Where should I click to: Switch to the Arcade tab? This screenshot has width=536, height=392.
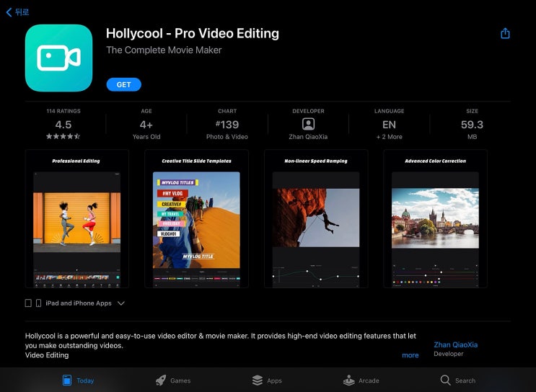(x=361, y=380)
